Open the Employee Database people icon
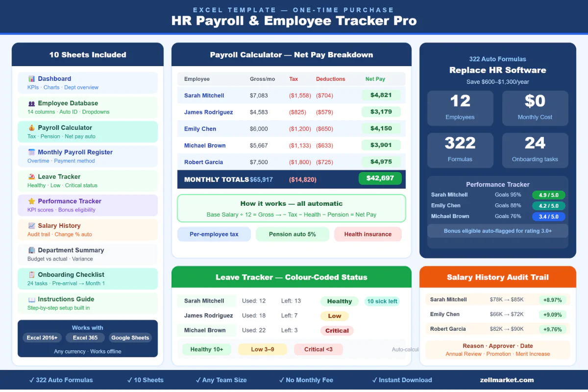This screenshot has width=588, height=392. 32,103
